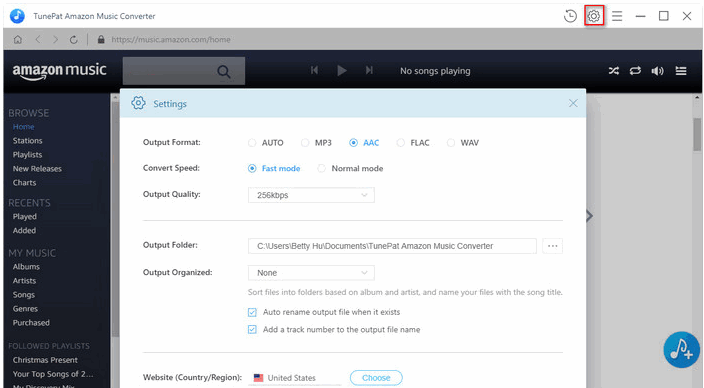Image resolution: width=704 pixels, height=388 pixels.
Task: Click the volume speaker icon
Action: [658, 71]
